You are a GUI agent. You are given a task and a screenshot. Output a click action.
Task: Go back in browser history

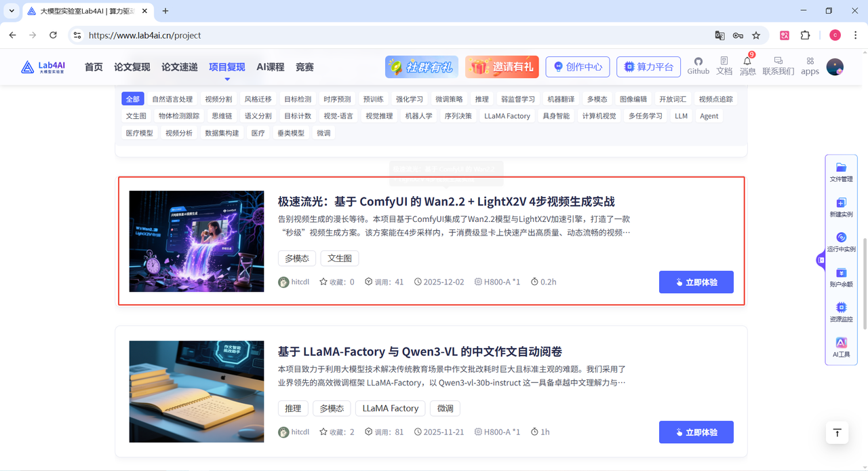pos(13,35)
